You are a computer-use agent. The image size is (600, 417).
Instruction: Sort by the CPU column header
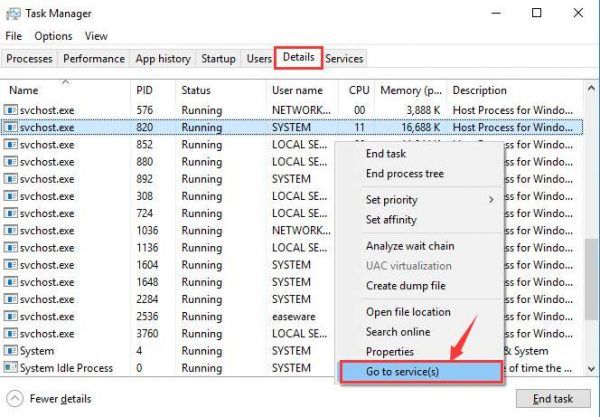(x=359, y=90)
